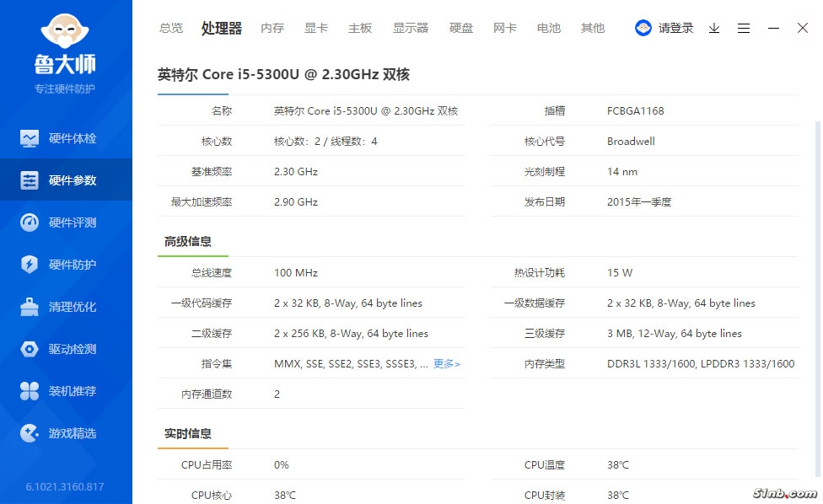Click the 实时信息 section header
The width and height of the screenshot is (823, 504).
pyautogui.click(x=188, y=433)
